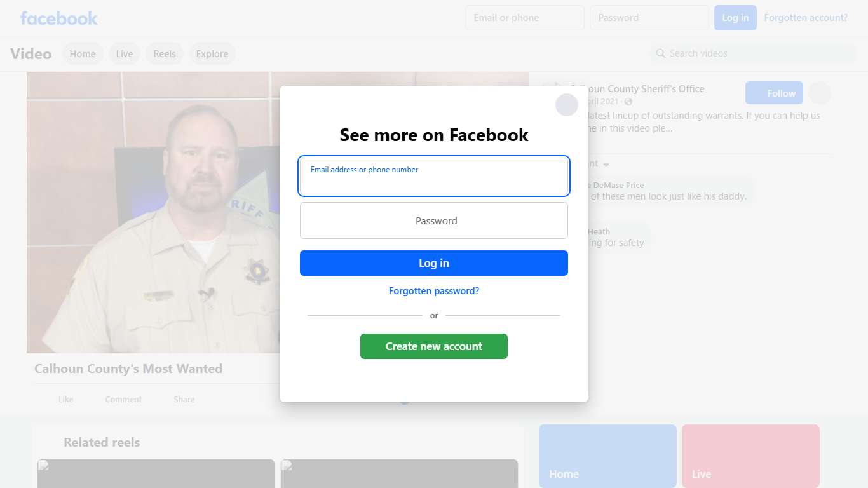The width and height of the screenshot is (868, 488).
Task: Close the login popup with the round button
Action: [566, 105]
